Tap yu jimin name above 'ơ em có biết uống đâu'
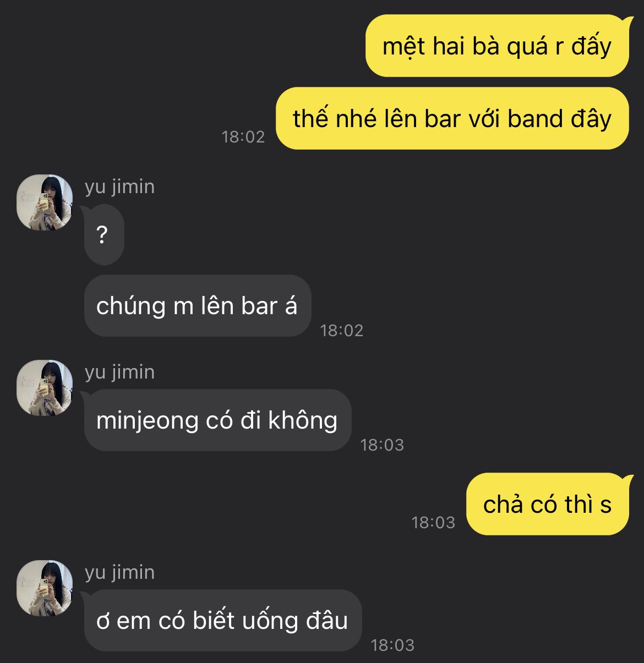This screenshot has width=644, height=663. pos(119,573)
